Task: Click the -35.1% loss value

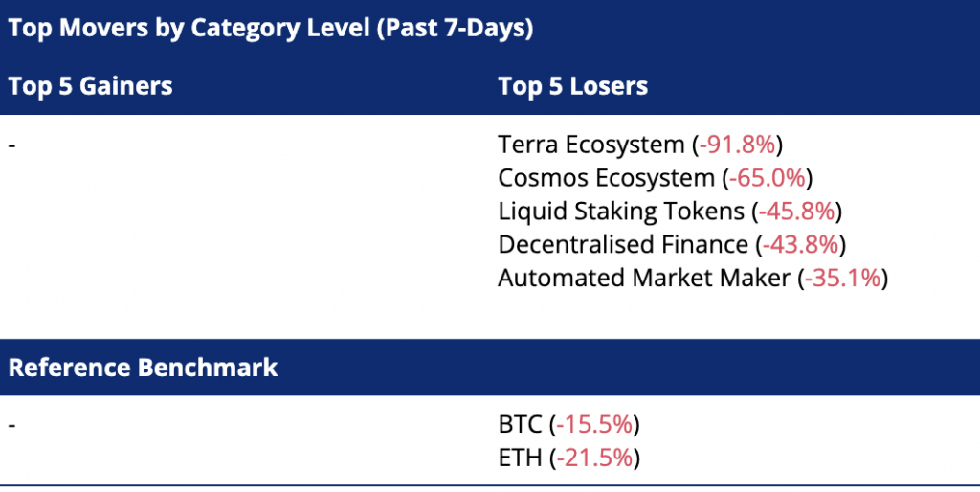Action: [842, 279]
